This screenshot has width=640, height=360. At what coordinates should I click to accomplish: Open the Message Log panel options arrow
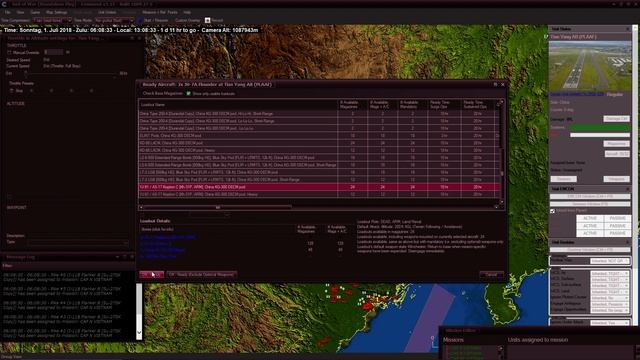click(x=118, y=257)
